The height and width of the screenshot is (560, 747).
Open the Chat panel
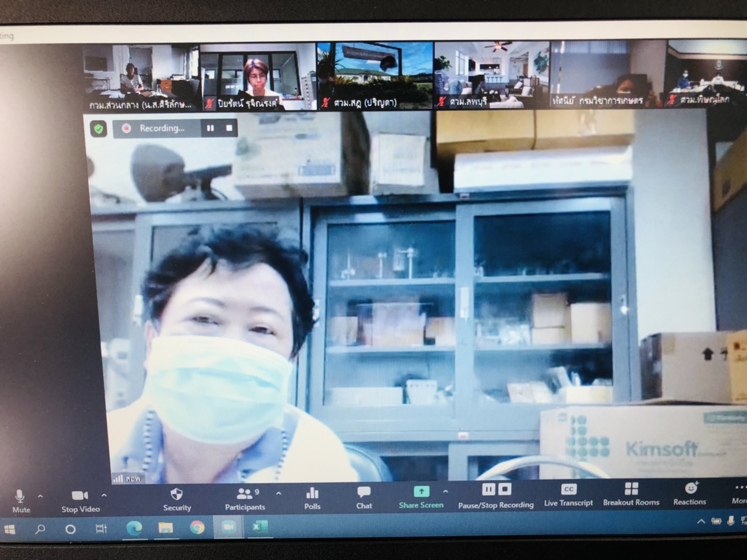364,498
